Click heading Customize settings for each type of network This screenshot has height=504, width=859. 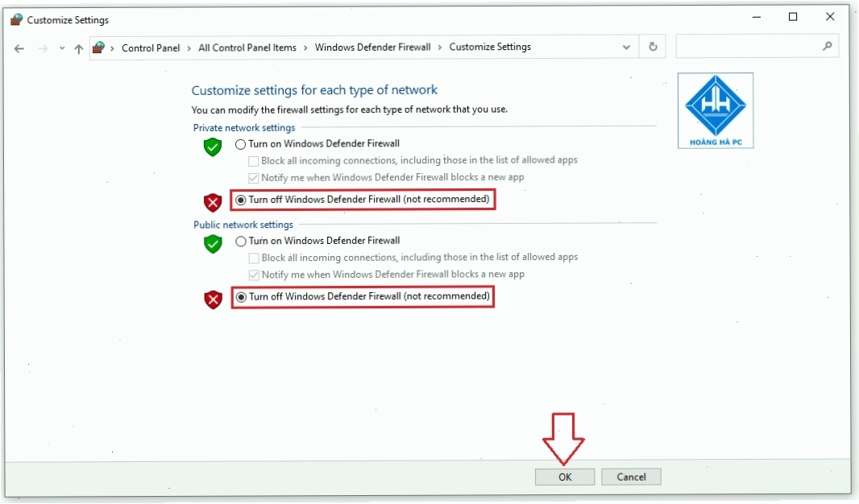[x=314, y=89]
